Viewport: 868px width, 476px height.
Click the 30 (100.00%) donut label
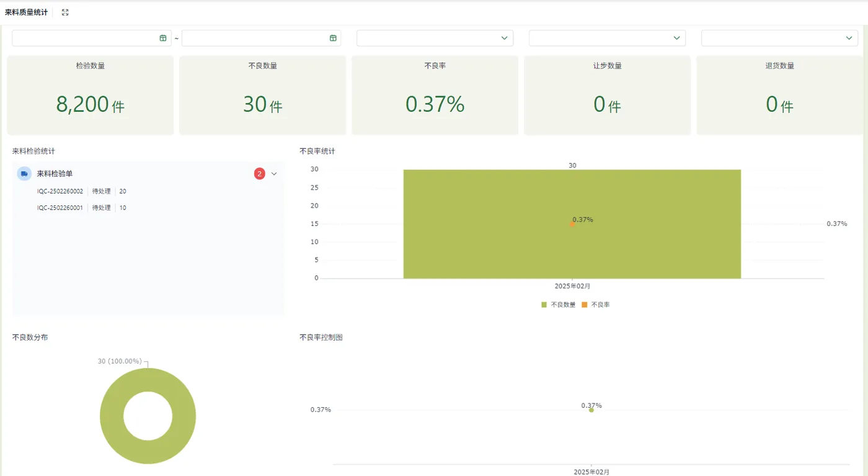(x=120, y=361)
